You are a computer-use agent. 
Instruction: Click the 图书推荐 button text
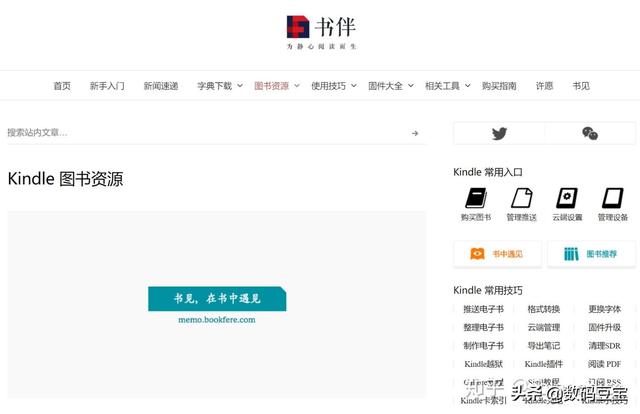click(x=602, y=254)
